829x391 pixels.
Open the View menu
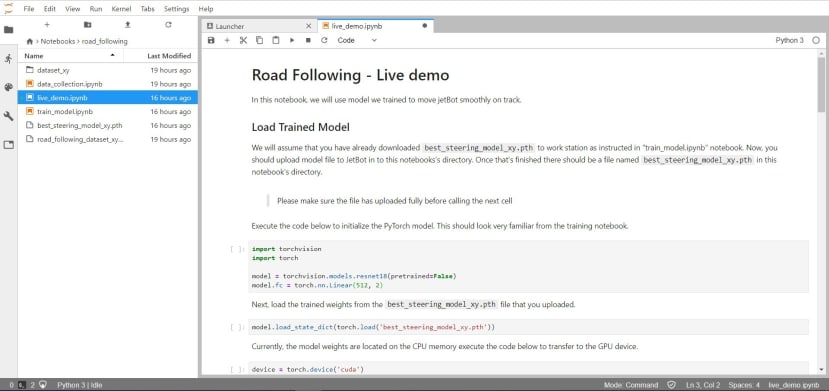72,9
